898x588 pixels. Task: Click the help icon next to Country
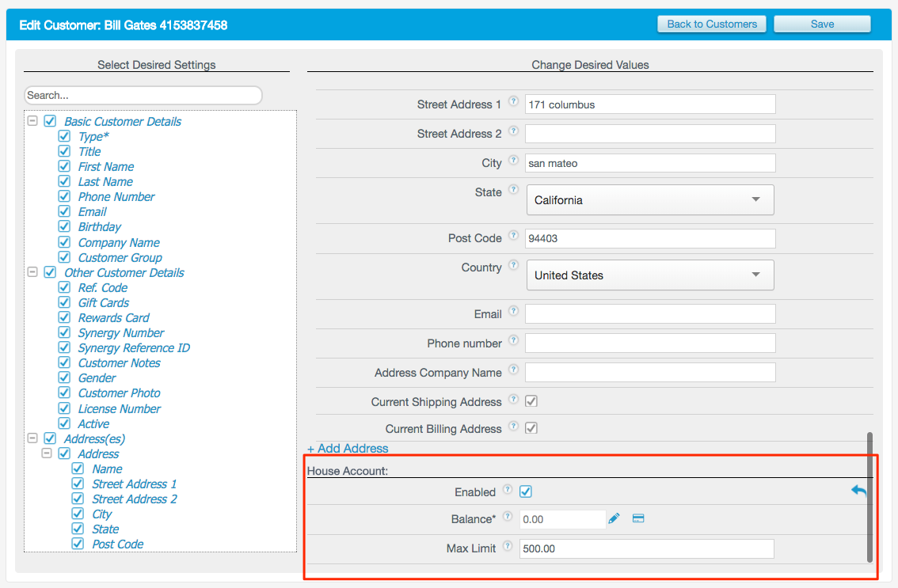(x=513, y=264)
